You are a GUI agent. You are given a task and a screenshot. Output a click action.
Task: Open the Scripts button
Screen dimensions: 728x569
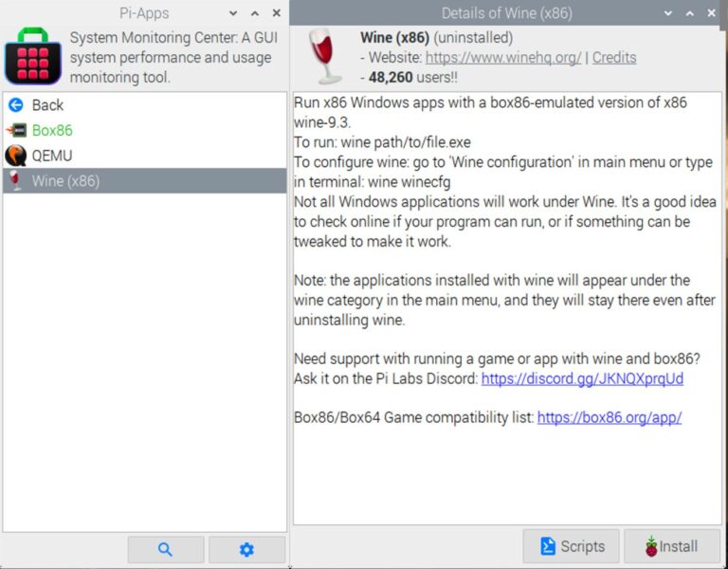click(572, 546)
